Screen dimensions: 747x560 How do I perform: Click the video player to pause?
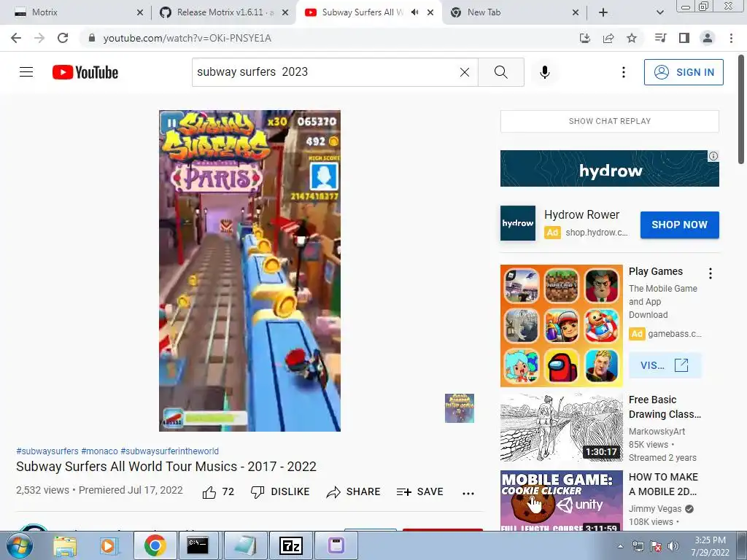pyautogui.click(x=249, y=271)
